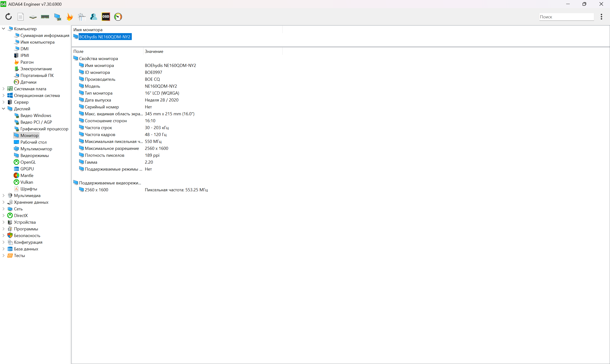
Task: Open the Шрифты fonts item
Action: click(26, 189)
